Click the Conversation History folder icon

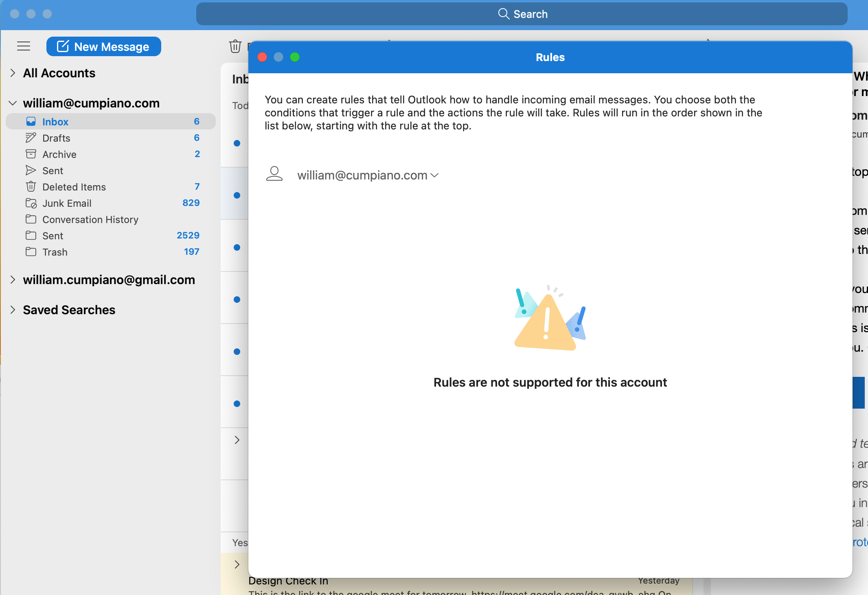pos(31,219)
